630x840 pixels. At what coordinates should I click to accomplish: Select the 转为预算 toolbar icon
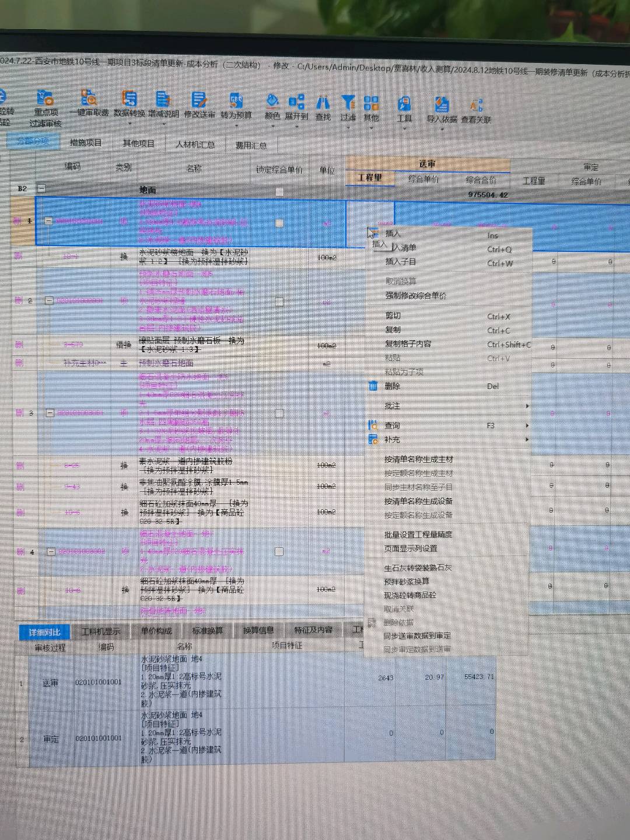coord(236,100)
